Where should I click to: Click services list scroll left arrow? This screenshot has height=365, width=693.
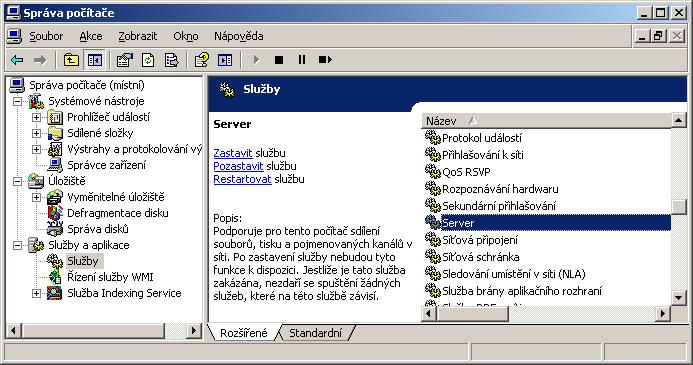[x=429, y=314]
